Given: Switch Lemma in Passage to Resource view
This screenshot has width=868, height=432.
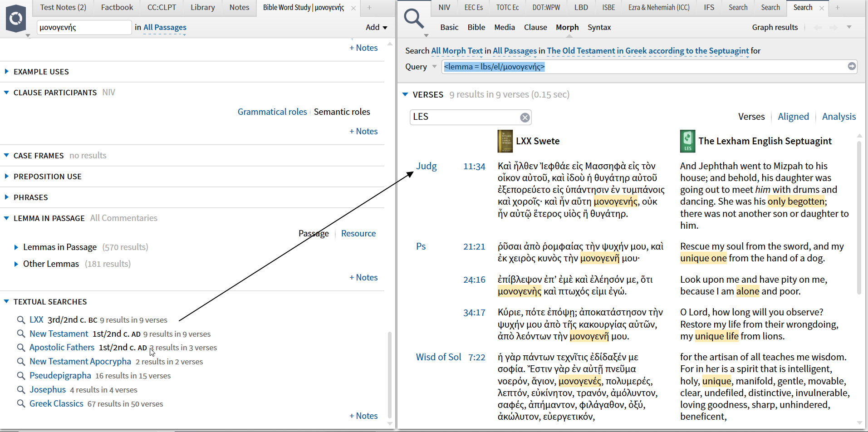Looking at the screenshot, I should pos(358,233).
